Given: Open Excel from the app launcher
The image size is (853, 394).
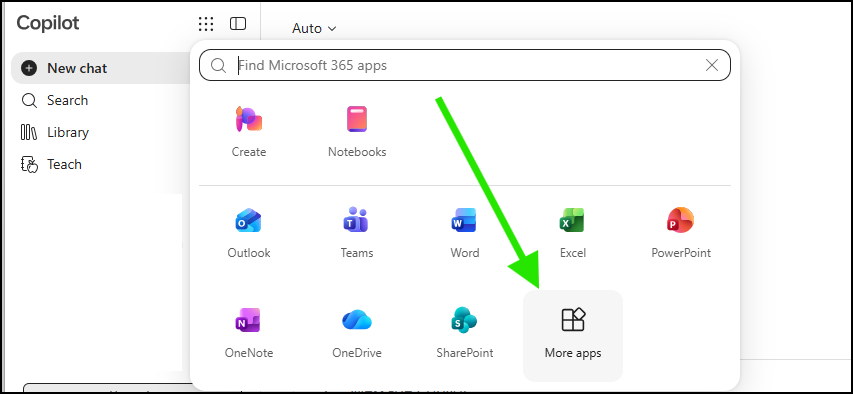Looking at the screenshot, I should 572,233.
